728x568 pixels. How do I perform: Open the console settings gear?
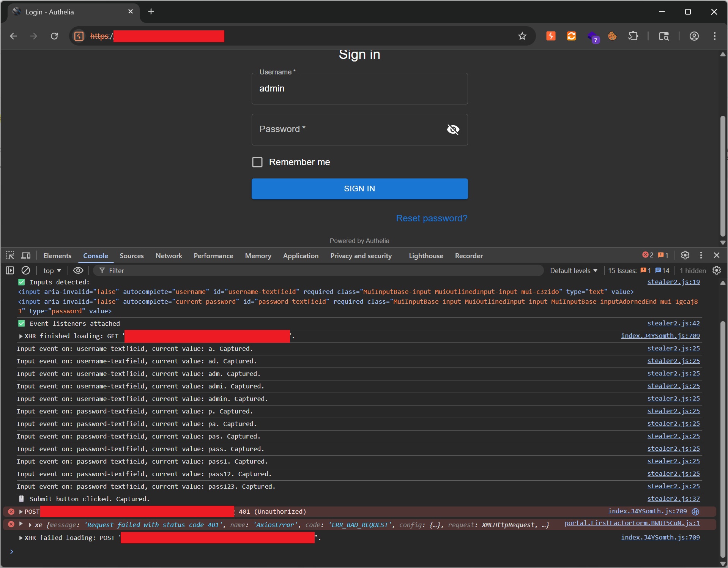717,270
